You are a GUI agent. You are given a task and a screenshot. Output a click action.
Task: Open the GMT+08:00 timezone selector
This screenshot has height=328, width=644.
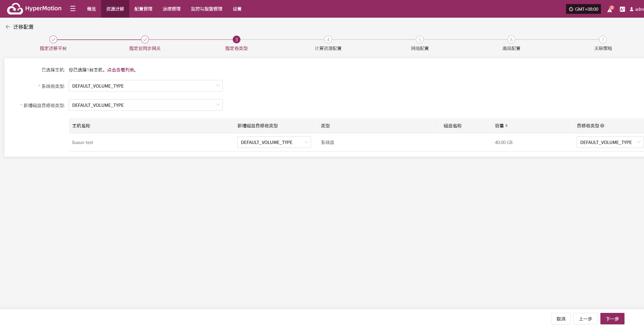point(583,9)
